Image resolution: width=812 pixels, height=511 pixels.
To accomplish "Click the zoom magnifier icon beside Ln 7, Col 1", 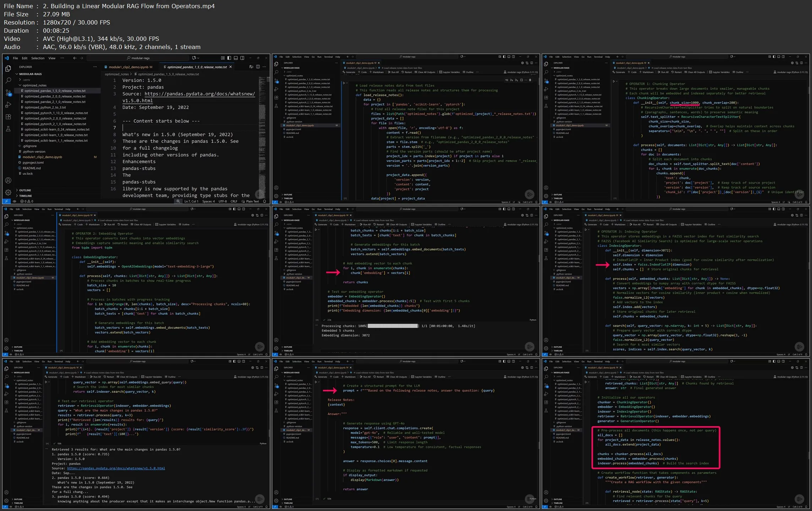I will coord(178,201).
